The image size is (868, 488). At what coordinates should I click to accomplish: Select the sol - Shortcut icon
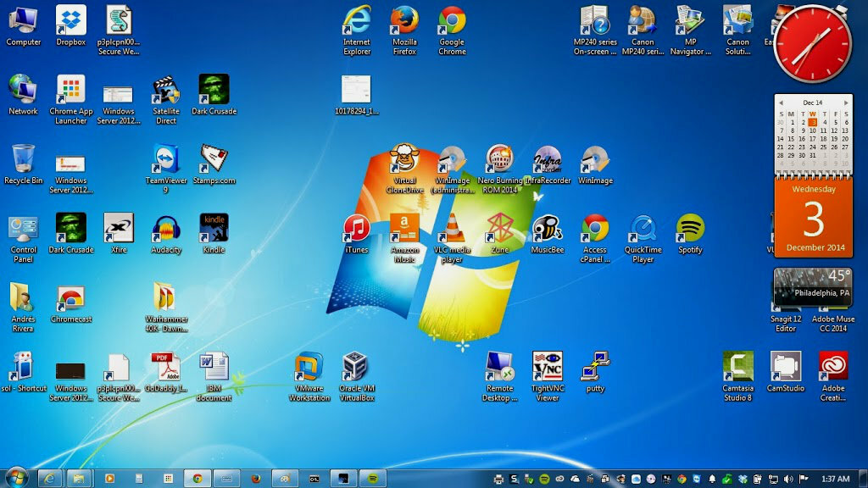23,372
